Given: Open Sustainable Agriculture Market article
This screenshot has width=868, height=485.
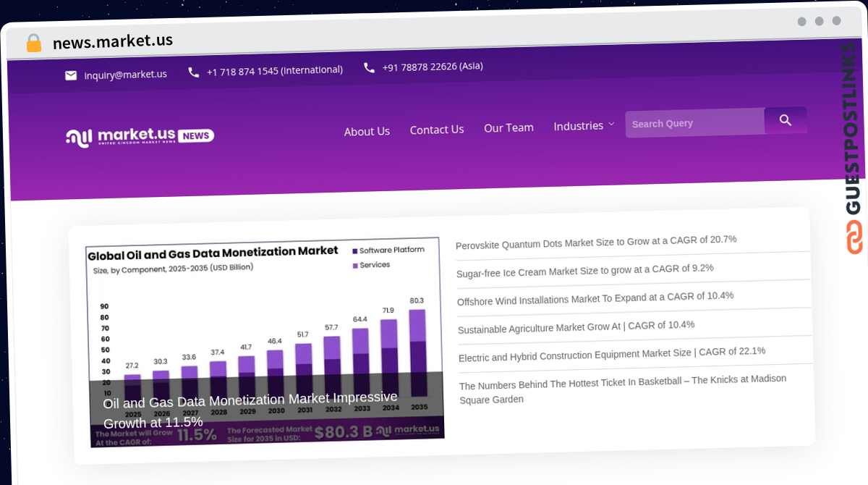Looking at the screenshot, I should click(576, 326).
